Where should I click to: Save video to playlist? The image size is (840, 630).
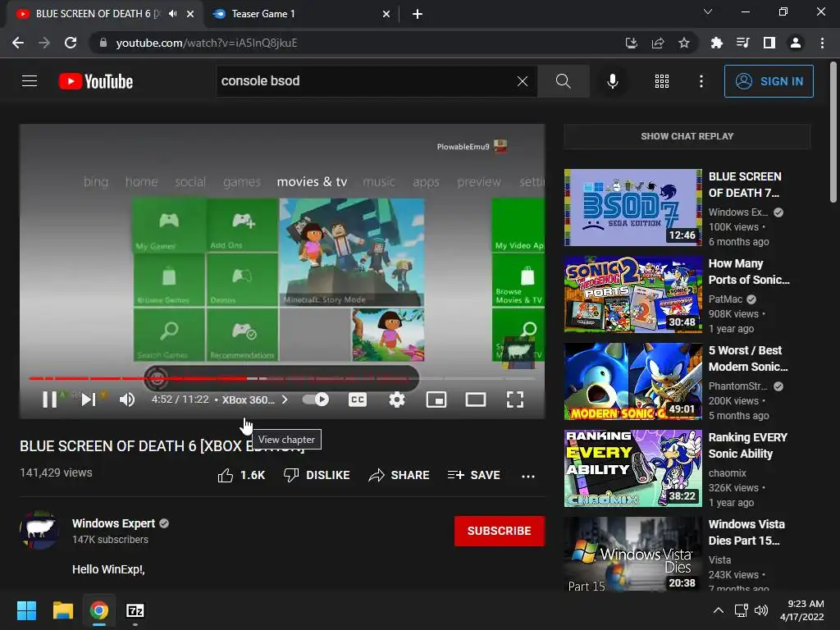point(474,475)
